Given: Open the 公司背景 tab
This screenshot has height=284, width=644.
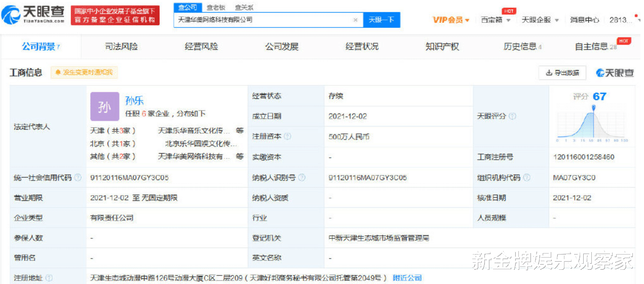Looking at the screenshot, I should [41, 47].
